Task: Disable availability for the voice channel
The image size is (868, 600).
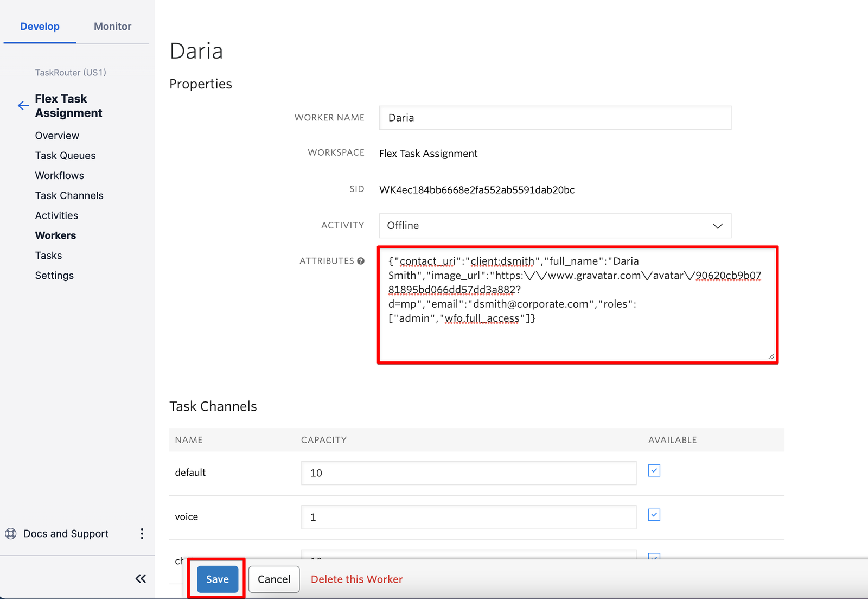Action: coord(653,515)
